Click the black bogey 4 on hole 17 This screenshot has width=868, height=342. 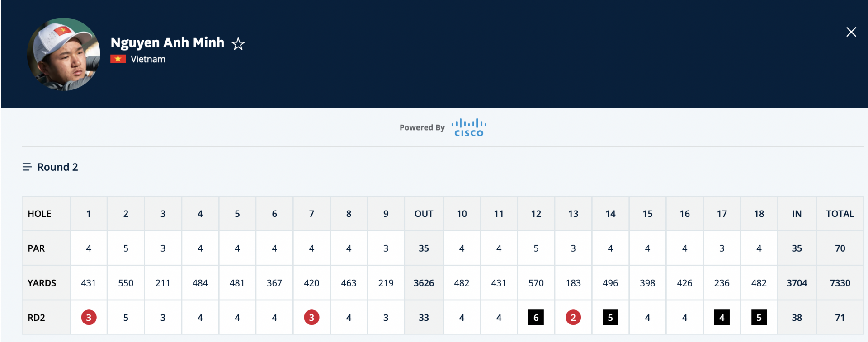click(x=722, y=318)
